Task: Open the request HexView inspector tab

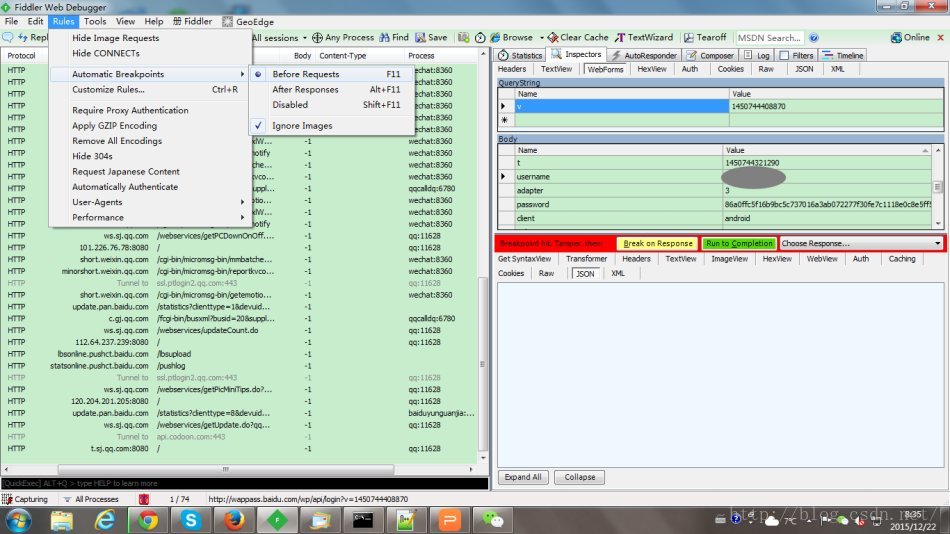Action: pyautogui.click(x=651, y=69)
